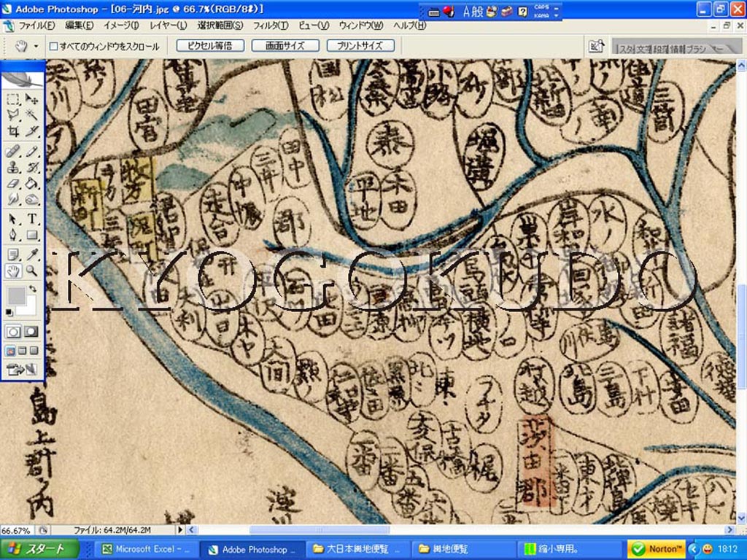Open the ファイル menu

click(36, 26)
